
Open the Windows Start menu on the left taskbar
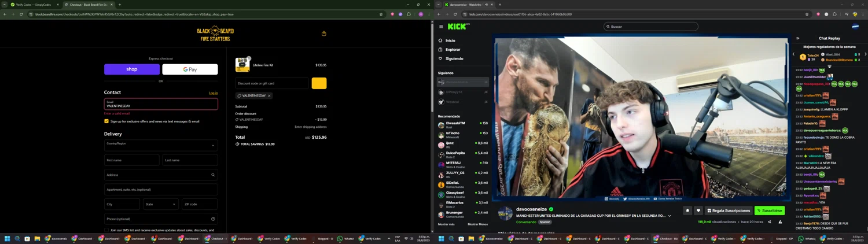click(x=8, y=238)
